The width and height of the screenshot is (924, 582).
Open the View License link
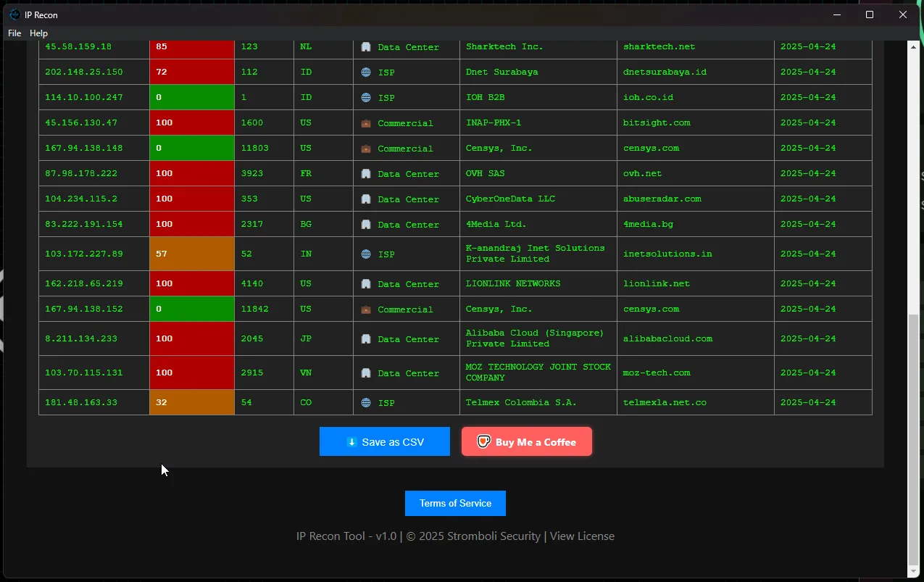click(x=582, y=536)
